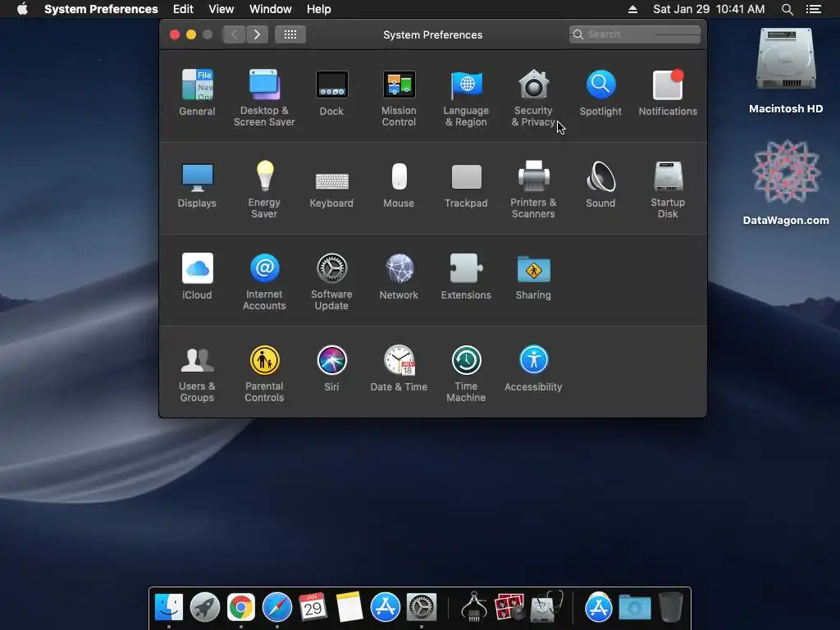Open Internet Accounts preferences
Viewport: 840px width, 630px height.
264,282
